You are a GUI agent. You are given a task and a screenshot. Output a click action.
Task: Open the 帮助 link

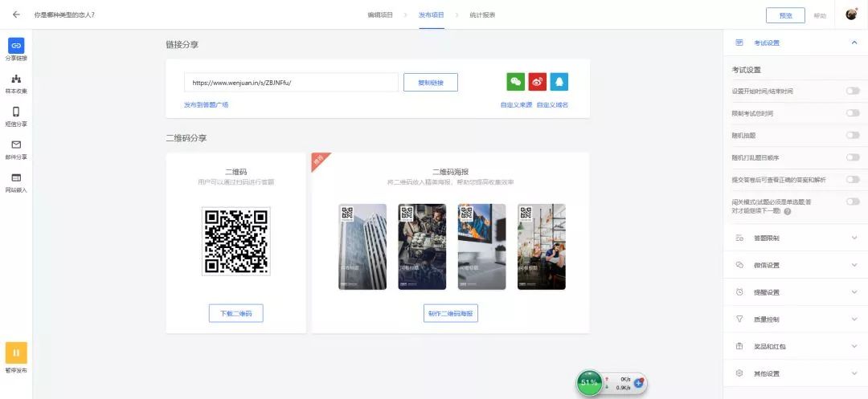[x=820, y=16]
